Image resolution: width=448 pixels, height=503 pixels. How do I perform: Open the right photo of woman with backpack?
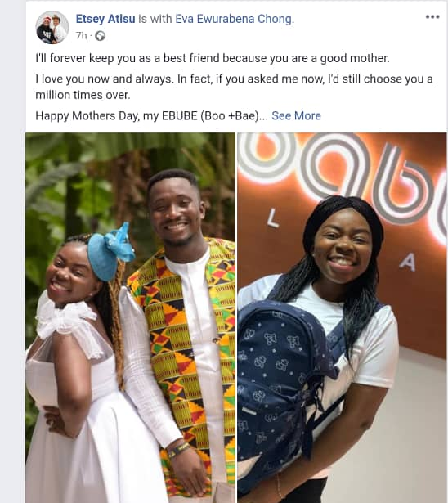[x=342, y=317]
